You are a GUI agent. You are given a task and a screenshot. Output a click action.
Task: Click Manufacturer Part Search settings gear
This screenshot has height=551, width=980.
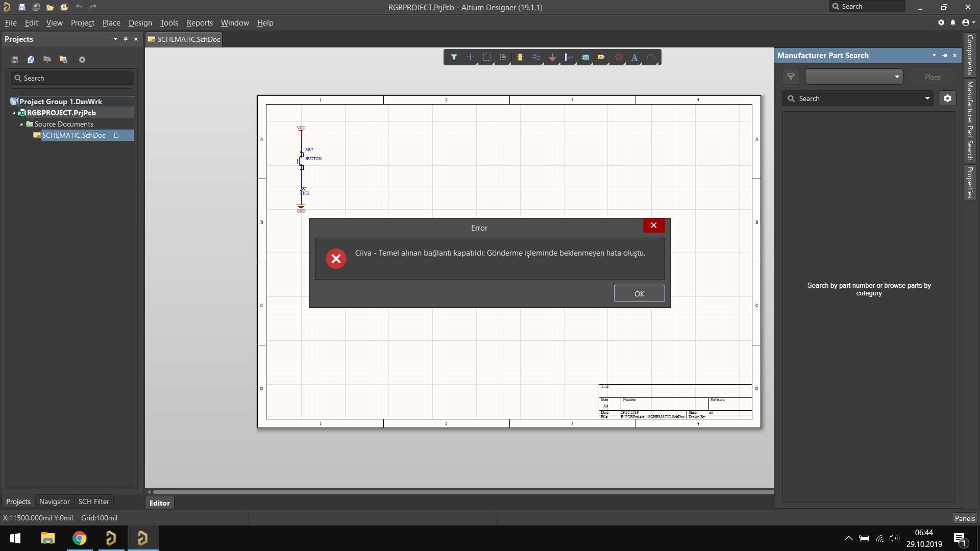[947, 98]
